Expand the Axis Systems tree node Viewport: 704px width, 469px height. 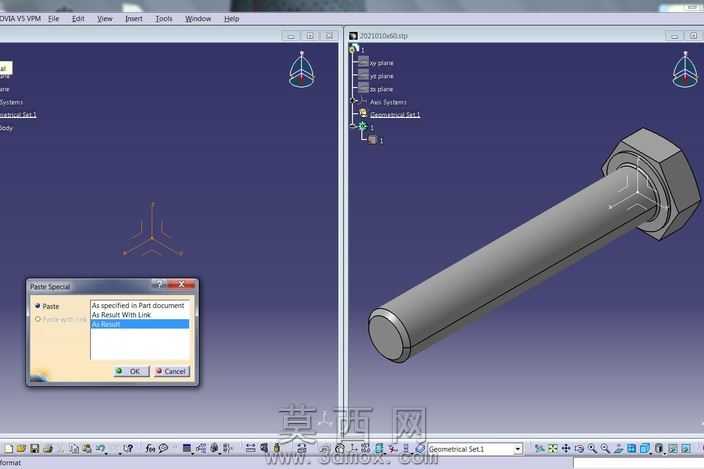tap(353, 101)
